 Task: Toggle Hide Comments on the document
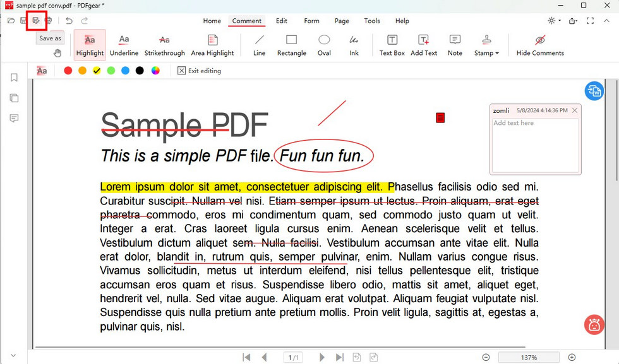pyautogui.click(x=540, y=44)
